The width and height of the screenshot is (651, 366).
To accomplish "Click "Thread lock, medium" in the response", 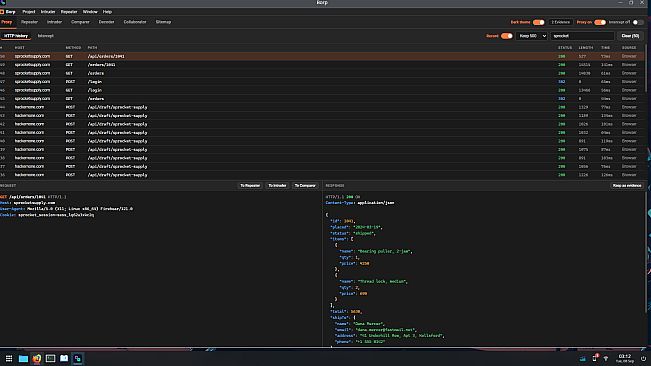I will 382,281.
